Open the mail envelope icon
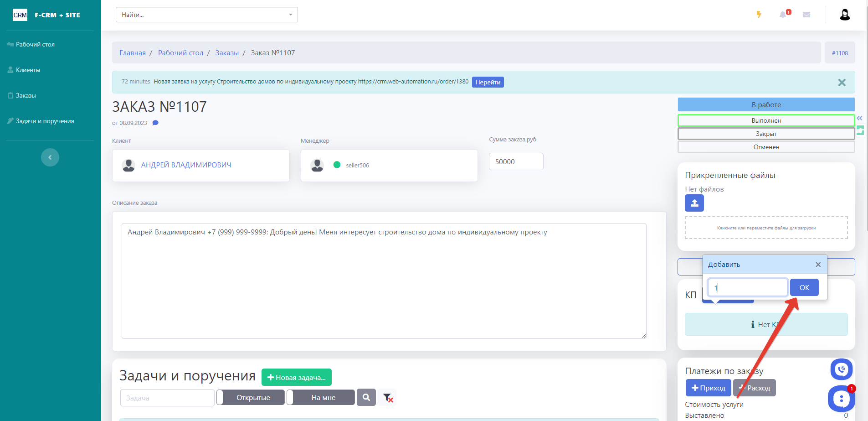 [806, 15]
